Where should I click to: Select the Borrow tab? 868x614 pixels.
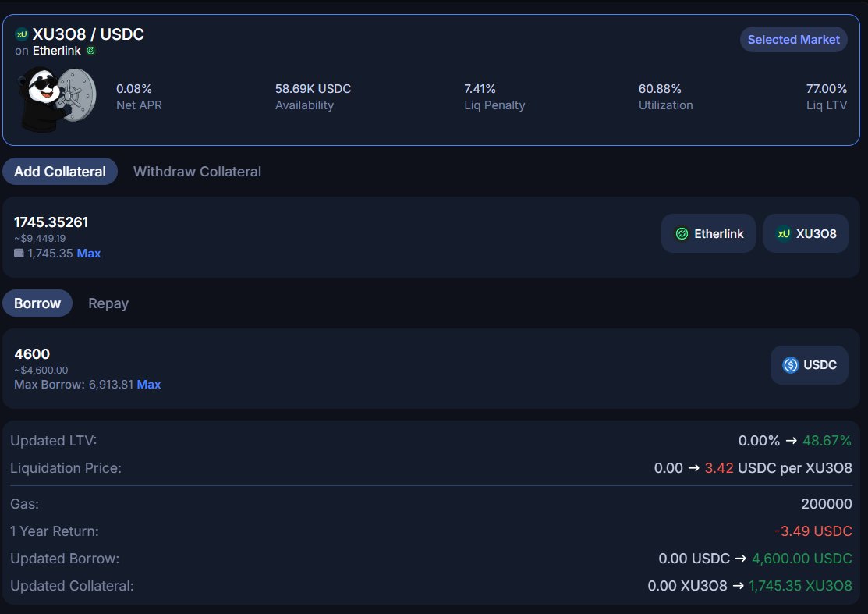pos(37,303)
